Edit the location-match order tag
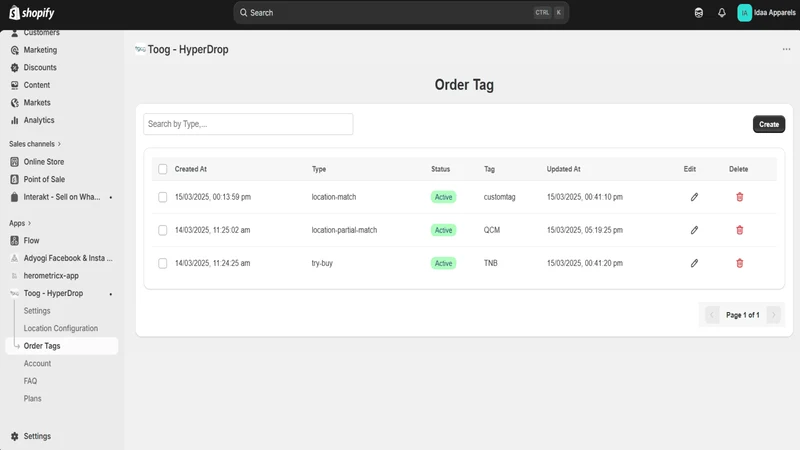This screenshot has height=450, width=800. 694,197
